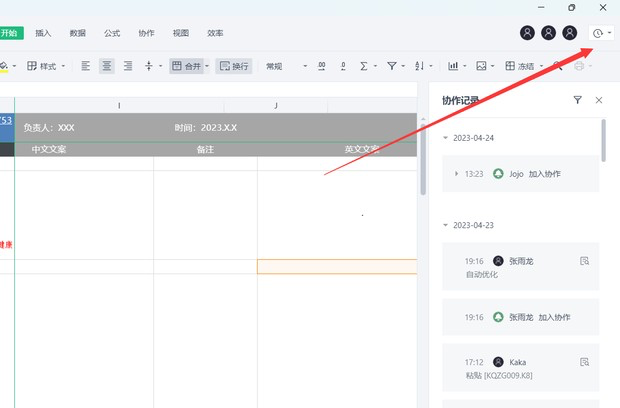Click the vertical alignment icon
620x408 pixels.
click(149, 66)
